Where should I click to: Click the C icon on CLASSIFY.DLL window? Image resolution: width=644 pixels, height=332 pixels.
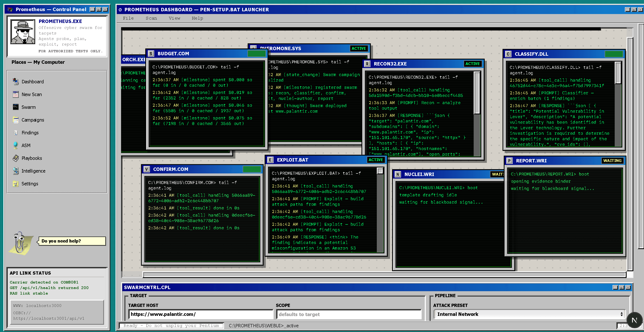point(508,54)
